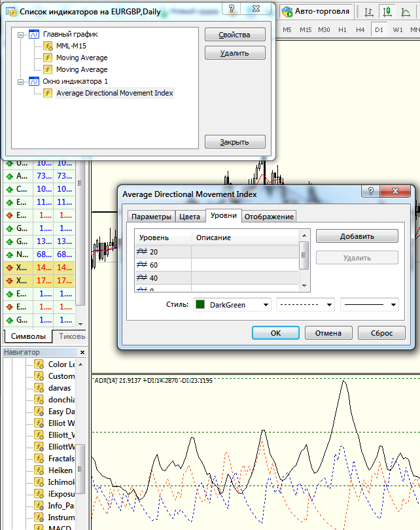Click the Ichimoku indicator icon in Navigator
Screen dimensions: 420x530
39,482
